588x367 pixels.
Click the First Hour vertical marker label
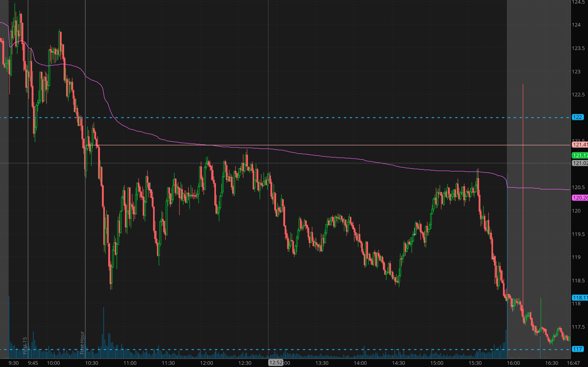pyautogui.click(x=82, y=343)
